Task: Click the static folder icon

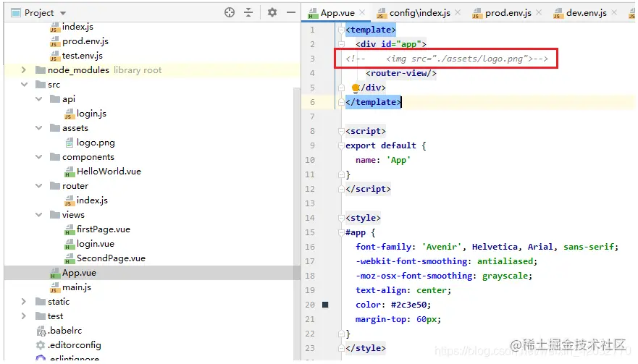Action: click(41, 301)
